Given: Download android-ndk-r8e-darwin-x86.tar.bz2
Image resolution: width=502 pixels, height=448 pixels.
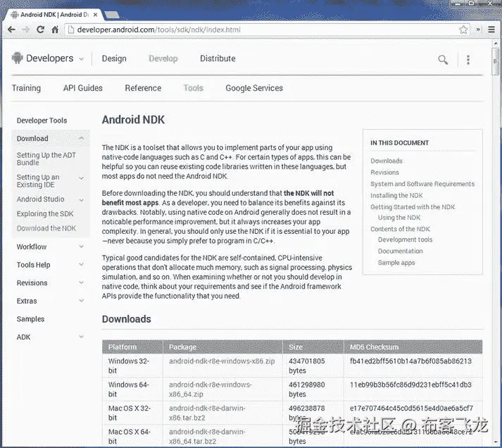Looking at the screenshot, I should pyautogui.click(x=207, y=413).
